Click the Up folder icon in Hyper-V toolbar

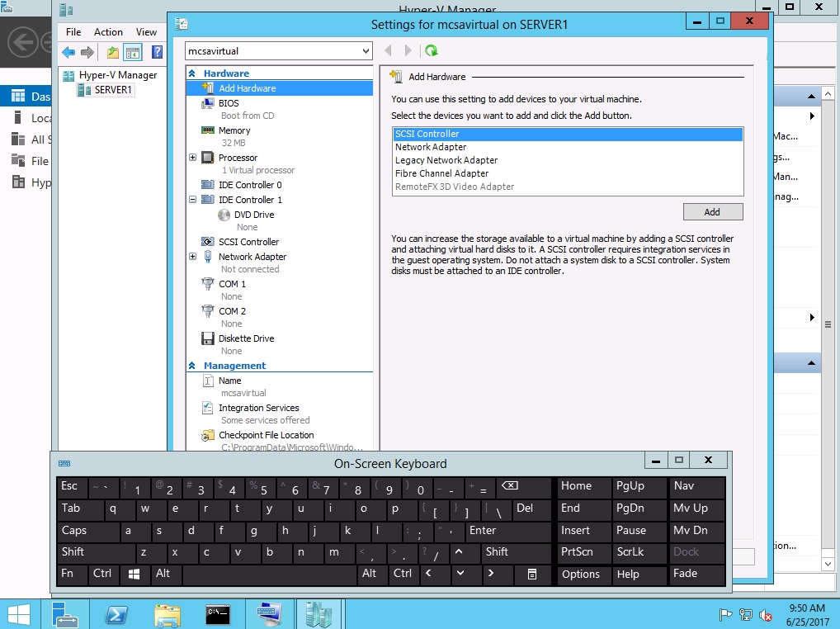tap(112, 52)
